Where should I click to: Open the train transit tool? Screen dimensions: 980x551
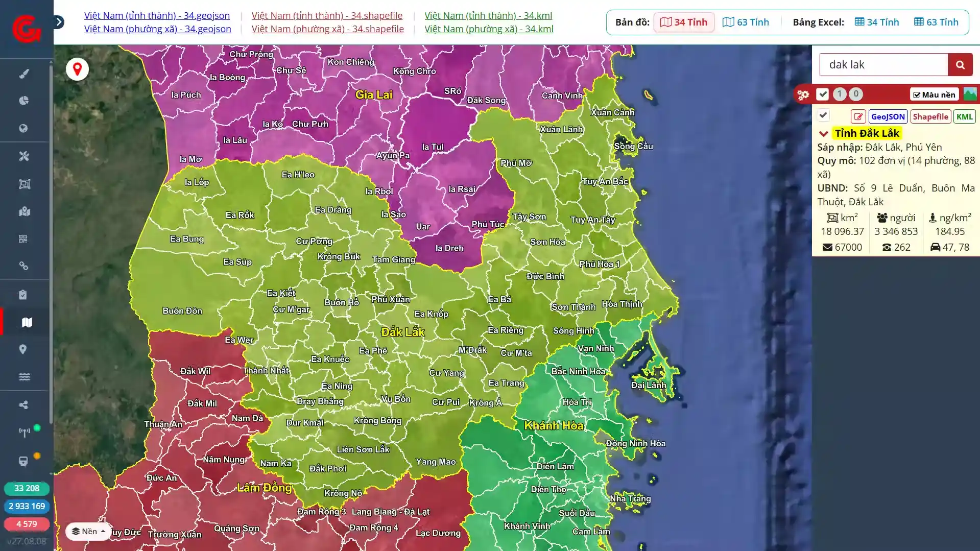pos(23,461)
